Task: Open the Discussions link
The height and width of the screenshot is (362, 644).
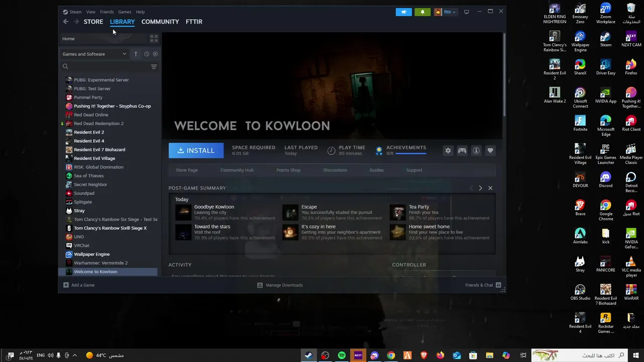Action: pyautogui.click(x=335, y=170)
